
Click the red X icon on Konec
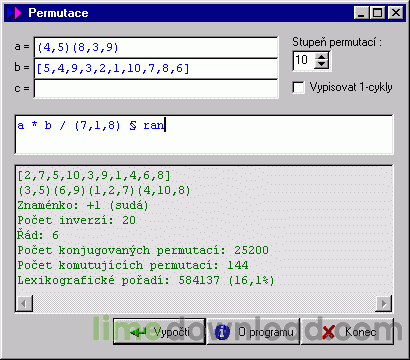(330, 332)
